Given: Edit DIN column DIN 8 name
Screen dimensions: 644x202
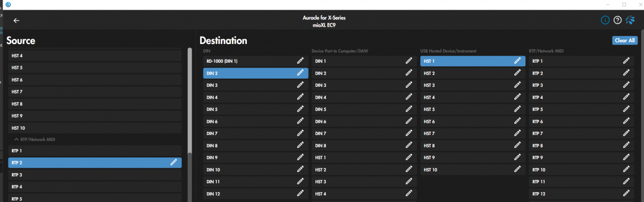Looking at the screenshot, I should (x=301, y=146).
